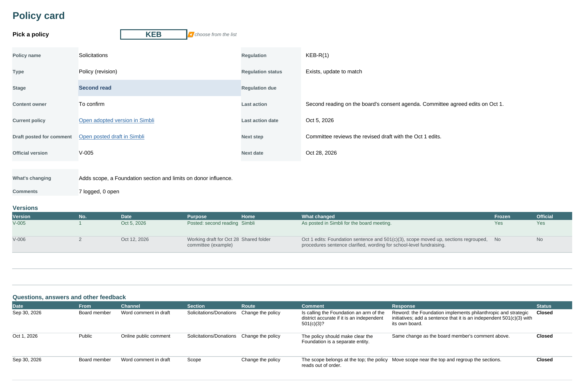Select official version value V-005 in the card
This screenshot has height=392, width=584.
tap(86, 153)
